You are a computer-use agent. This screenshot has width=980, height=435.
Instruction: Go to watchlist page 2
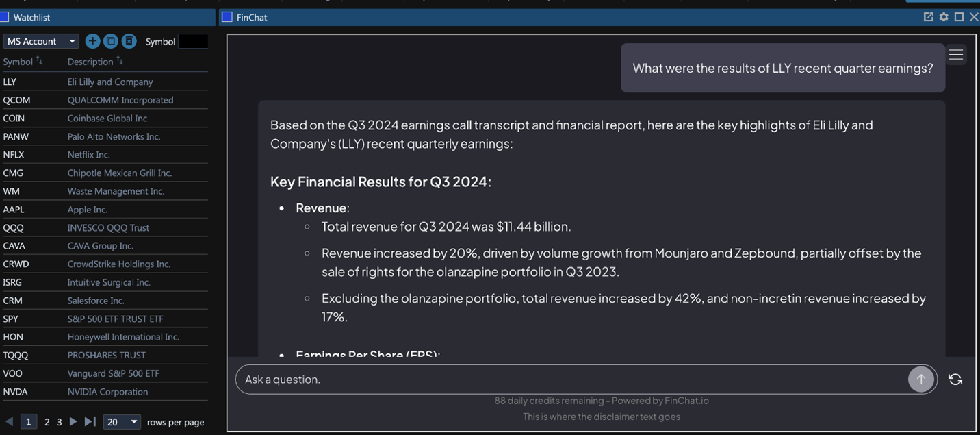coord(47,422)
